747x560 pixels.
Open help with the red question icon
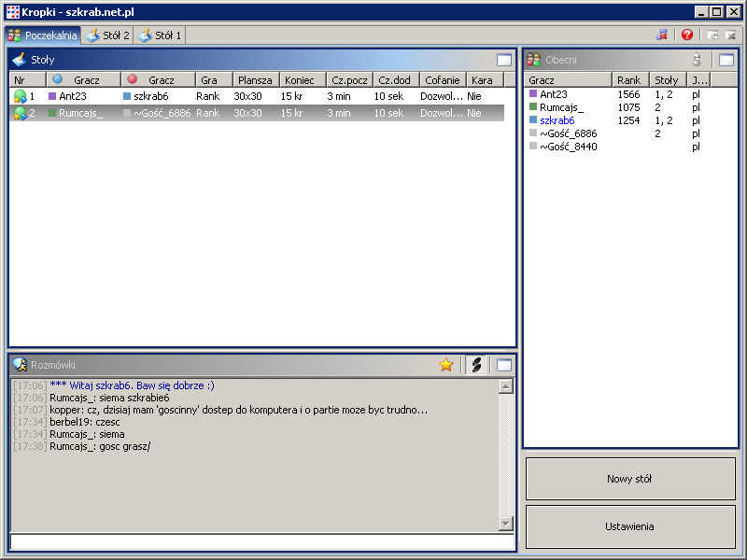pyautogui.click(x=687, y=35)
